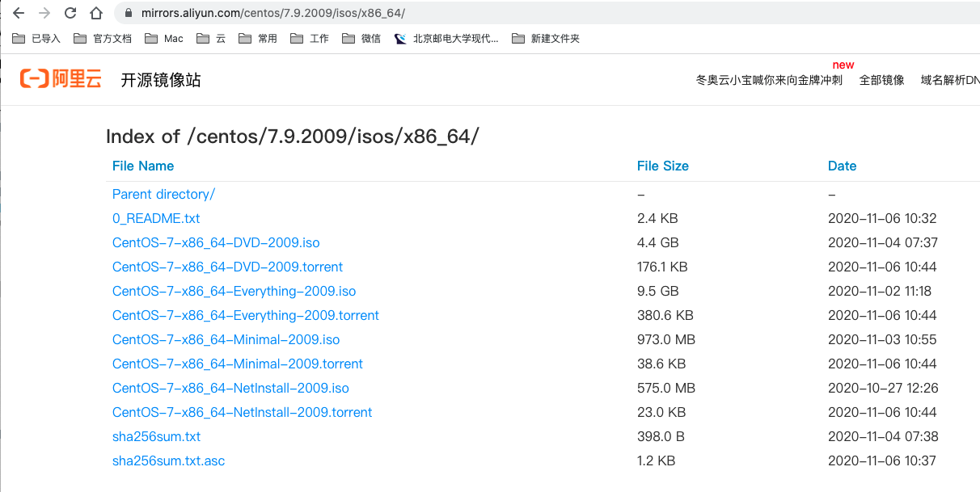Click the 9.5 GB file size
The width and height of the screenshot is (980, 492).
657,291
